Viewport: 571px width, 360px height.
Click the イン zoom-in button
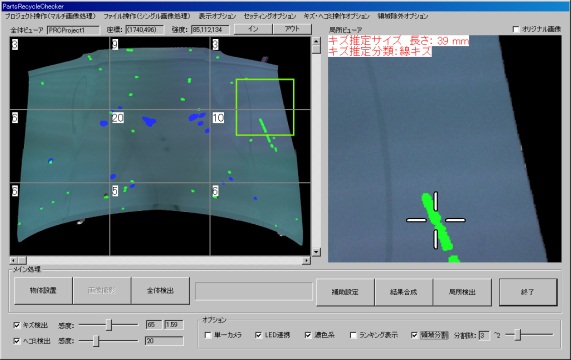253,29
